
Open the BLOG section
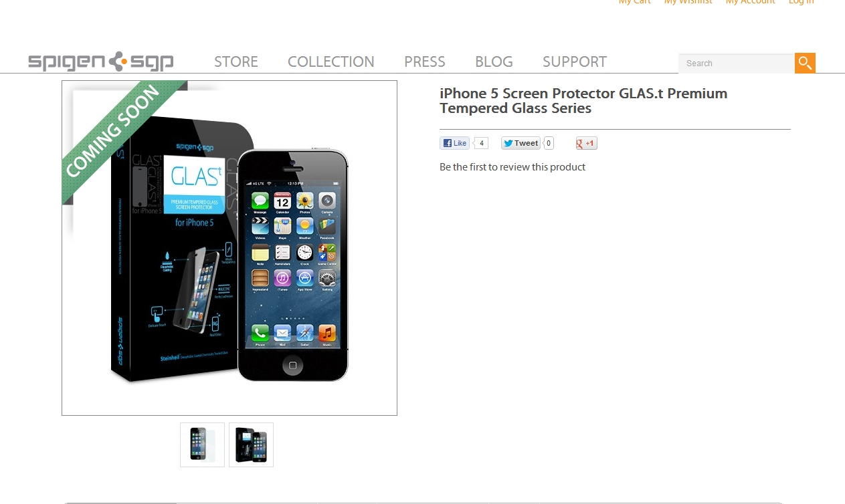494,61
